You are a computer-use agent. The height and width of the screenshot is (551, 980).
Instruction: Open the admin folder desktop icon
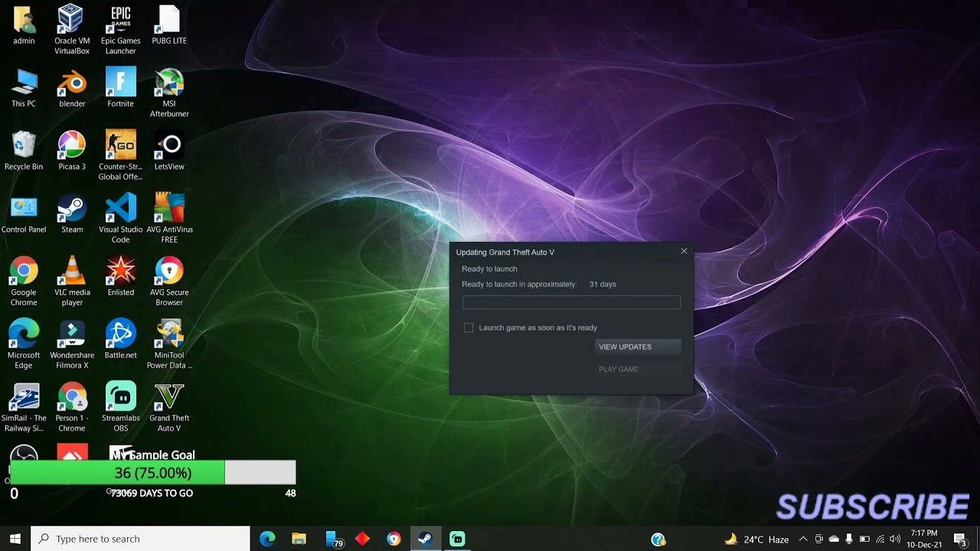click(x=24, y=25)
